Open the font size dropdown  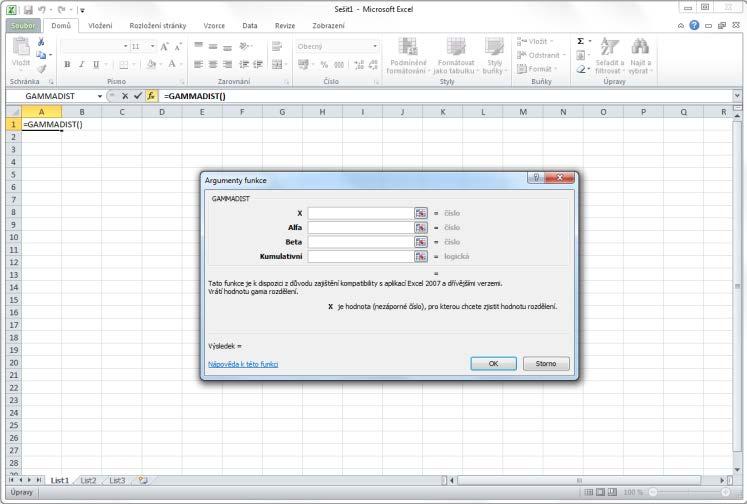click(x=152, y=46)
